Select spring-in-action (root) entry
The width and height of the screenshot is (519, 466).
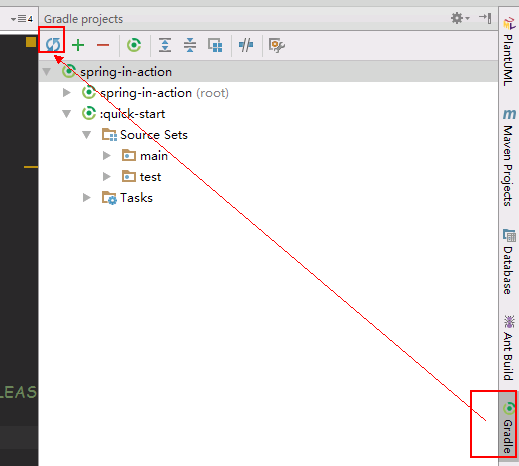tap(155, 93)
